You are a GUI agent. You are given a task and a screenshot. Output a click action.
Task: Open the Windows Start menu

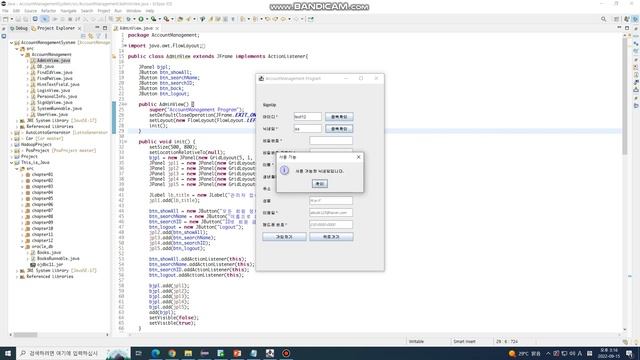pyautogui.click(x=8, y=353)
